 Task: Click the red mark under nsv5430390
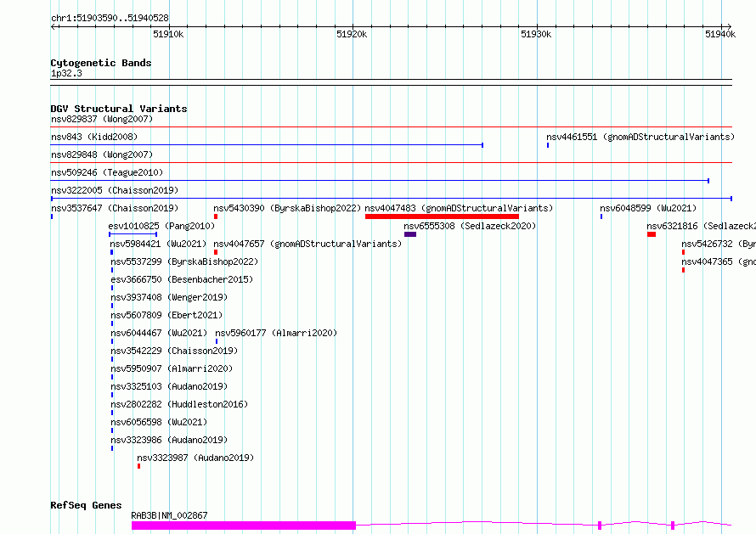[216, 216]
